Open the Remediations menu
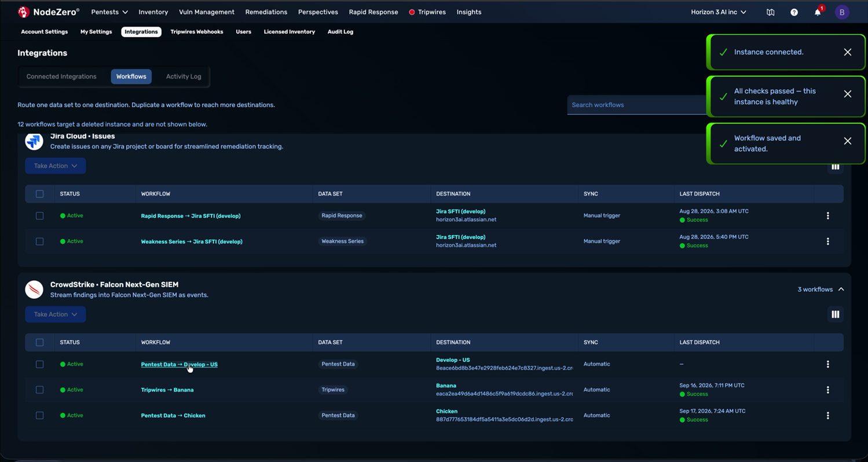 click(266, 12)
